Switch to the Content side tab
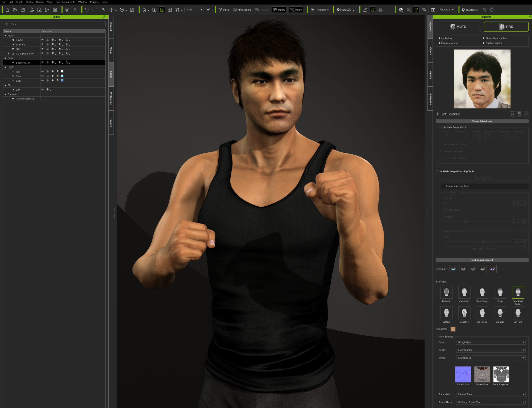 pos(111,27)
